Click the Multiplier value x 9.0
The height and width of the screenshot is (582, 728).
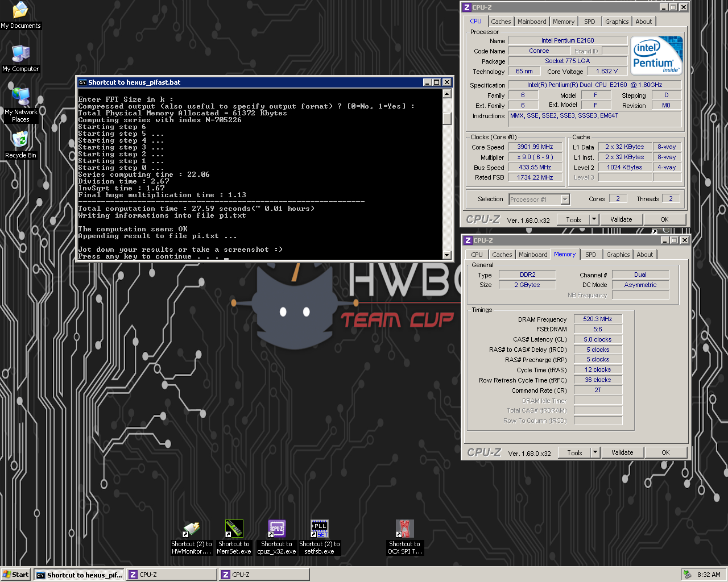535,157
